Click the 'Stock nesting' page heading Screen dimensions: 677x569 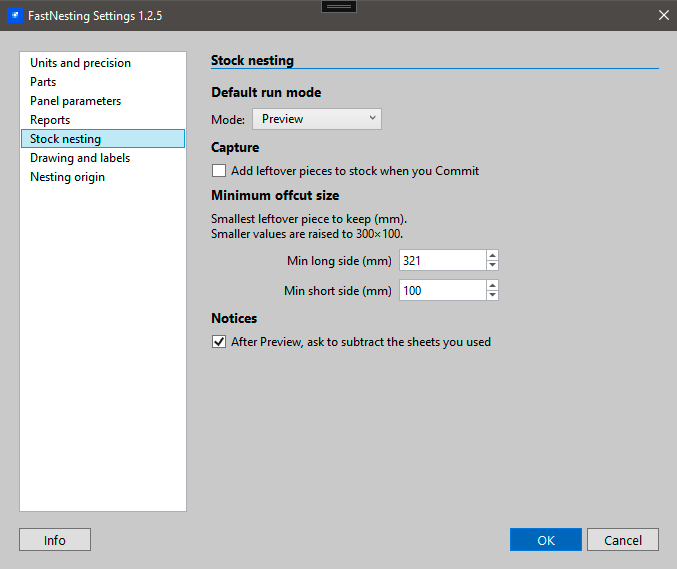(252, 60)
